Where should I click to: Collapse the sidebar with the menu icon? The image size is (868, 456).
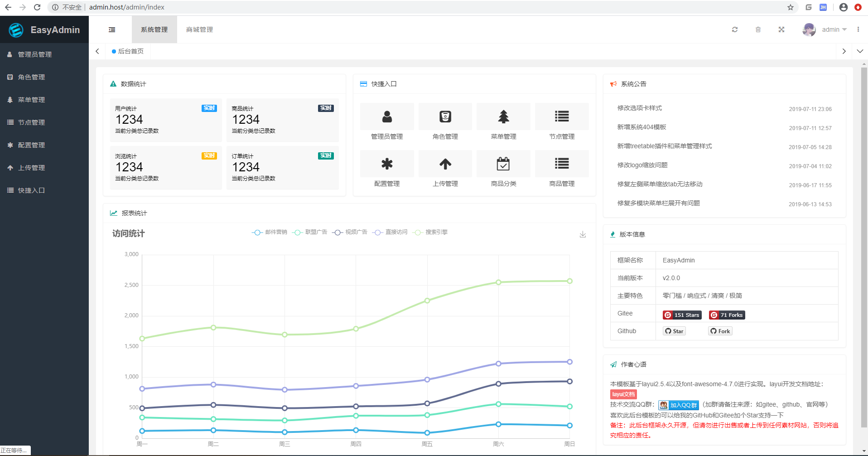point(112,29)
